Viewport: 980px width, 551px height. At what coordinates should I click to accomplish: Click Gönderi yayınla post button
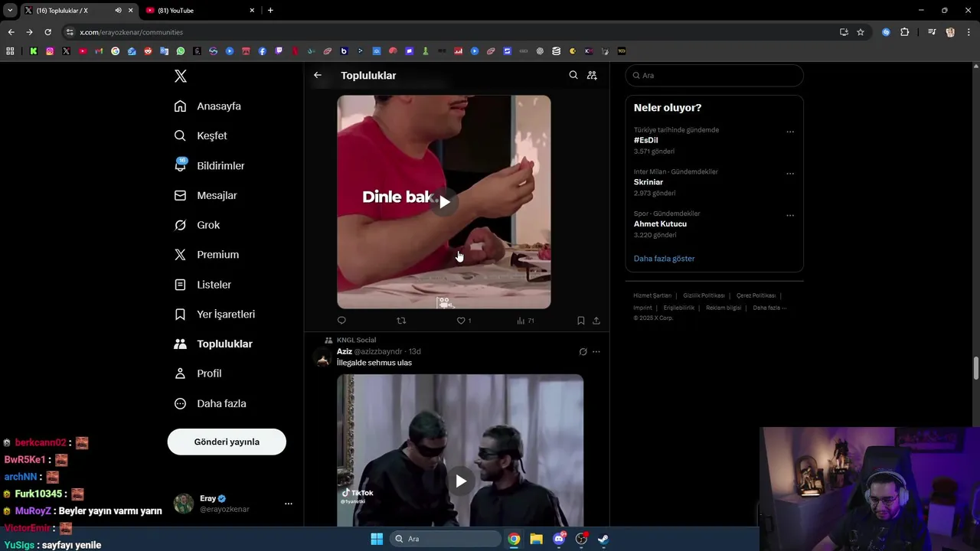(x=227, y=442)
